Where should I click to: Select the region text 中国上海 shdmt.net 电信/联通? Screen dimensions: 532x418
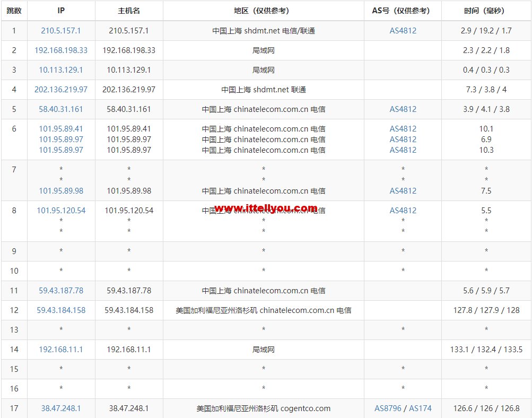click(x=263, y=31)
